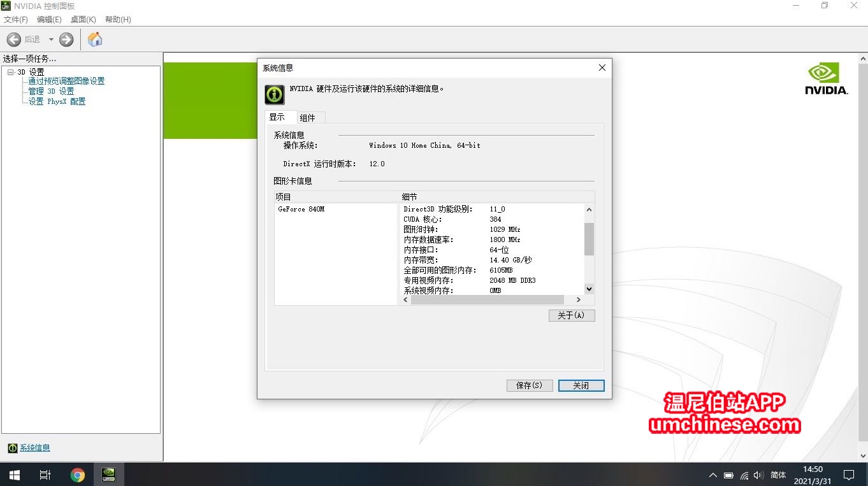This screenshot has height=486, width=868.
Task: Select GeForce 840M in the item list
Action: point(301,210)
